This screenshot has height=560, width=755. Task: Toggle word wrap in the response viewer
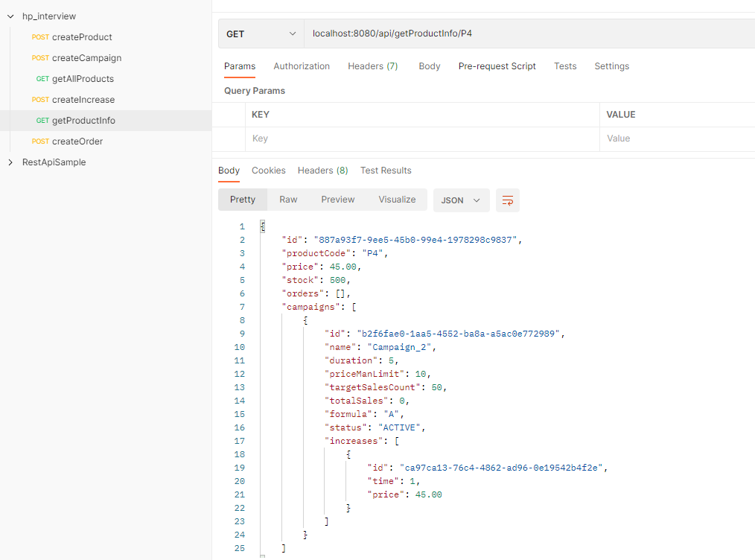(x=508, y=200)
